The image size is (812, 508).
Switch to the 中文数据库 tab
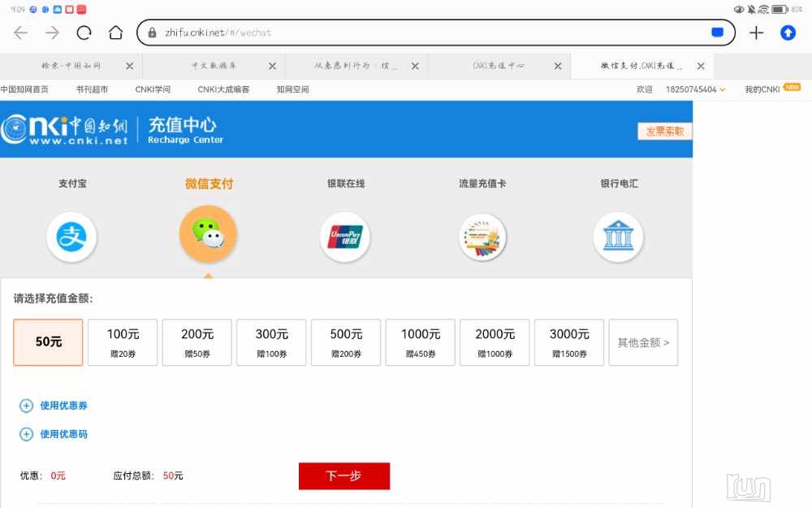[x=214, y=66]
